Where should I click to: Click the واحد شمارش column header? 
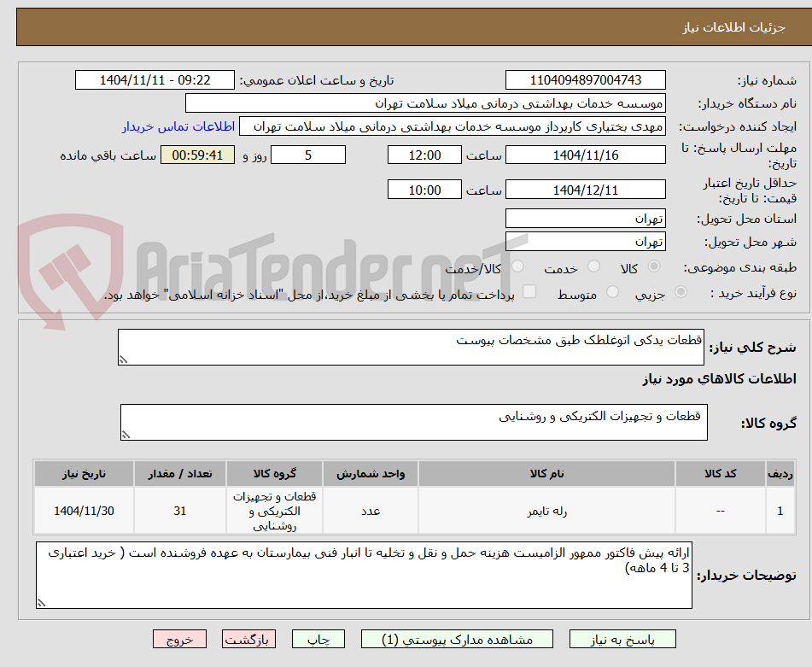(371, 473)
